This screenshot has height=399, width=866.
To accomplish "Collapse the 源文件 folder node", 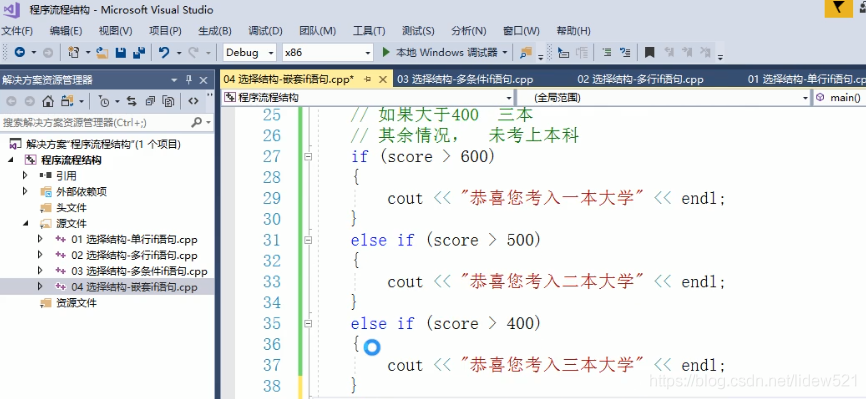I will click(x=25, y=223).
